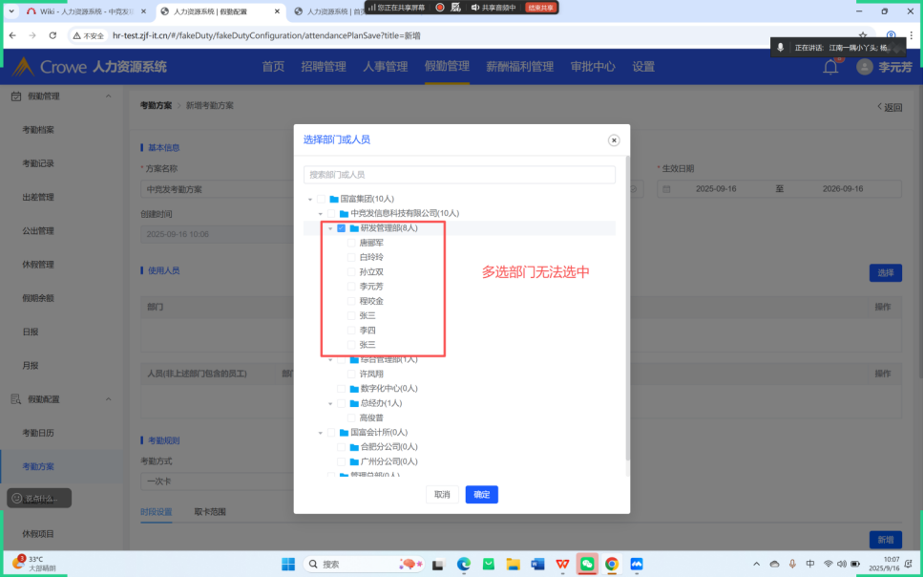Collapse the 国富集团 tree node
Image resolution: width=924 pixels, height=578 pixels.
pyautogui.click(x=310, y=200)
